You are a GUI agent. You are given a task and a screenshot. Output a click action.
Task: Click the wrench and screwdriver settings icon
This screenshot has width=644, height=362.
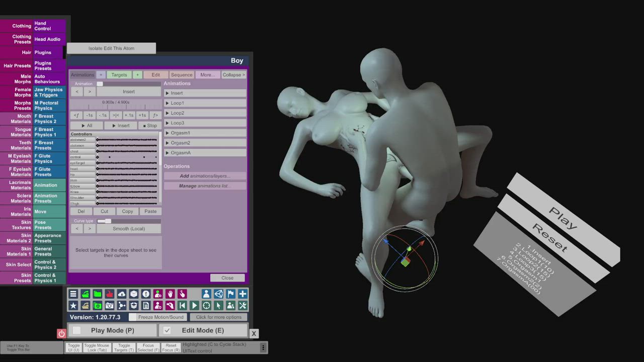point(243,306)
